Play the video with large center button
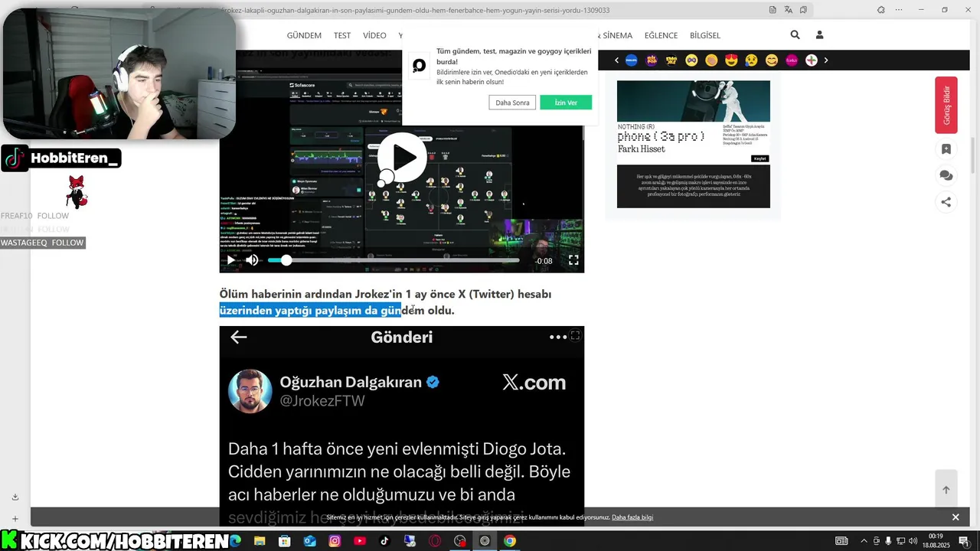980x551 pixels. coord(402,158)
